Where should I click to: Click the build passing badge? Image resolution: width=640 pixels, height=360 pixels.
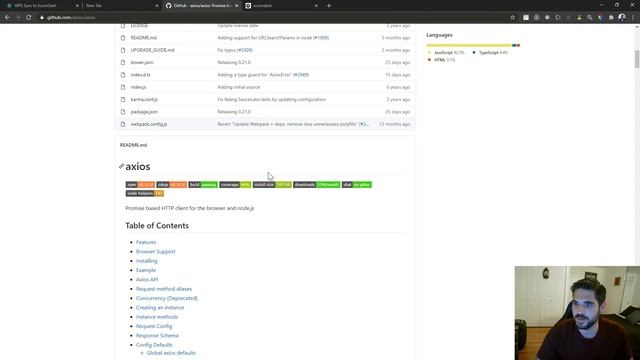(203, 185)
